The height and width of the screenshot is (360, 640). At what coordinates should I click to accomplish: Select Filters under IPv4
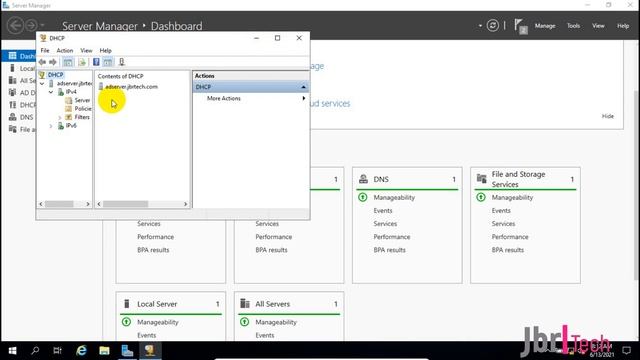(x=82, y=117)
